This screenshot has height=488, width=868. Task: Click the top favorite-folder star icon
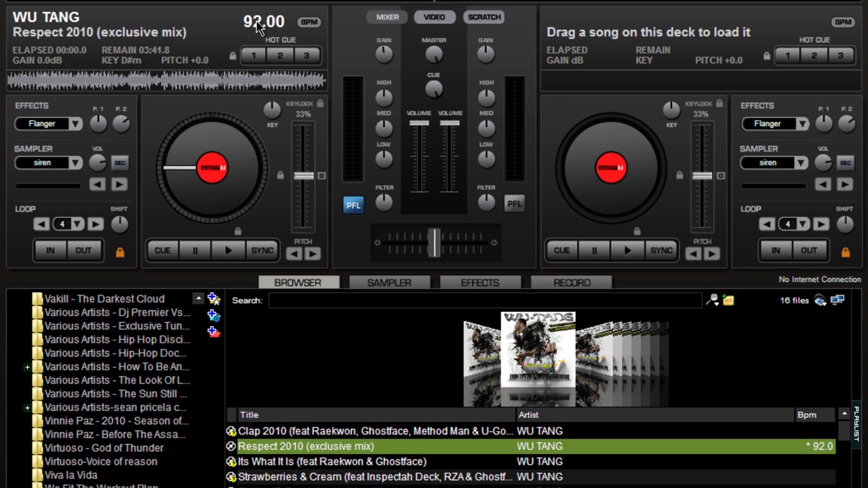click(214, 298)
